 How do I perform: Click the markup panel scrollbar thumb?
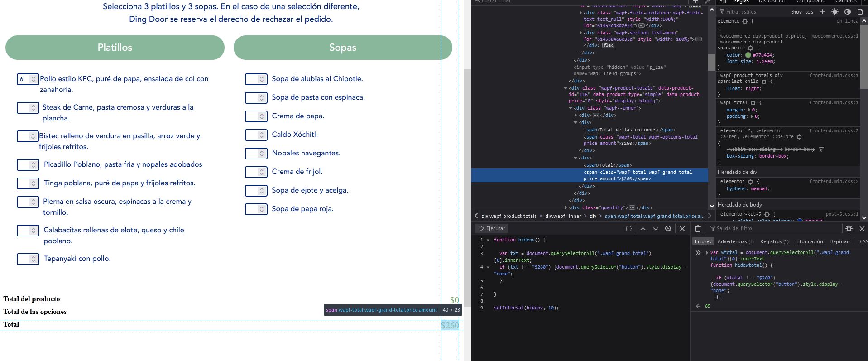(x=712, y=62)
